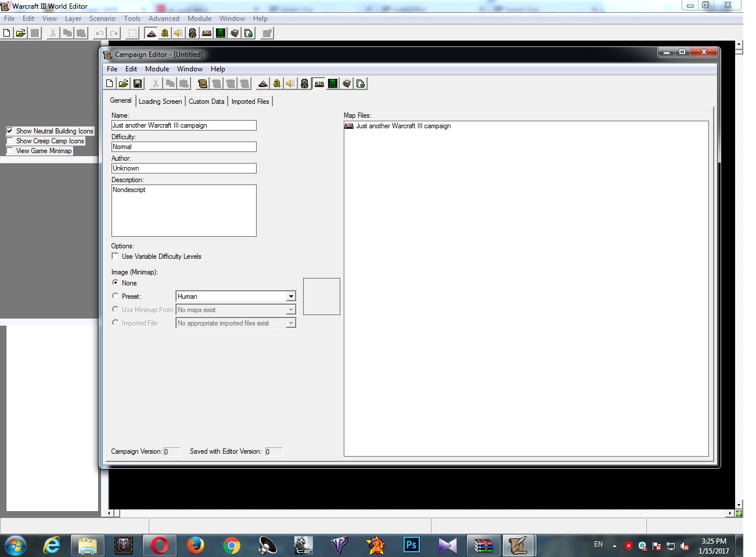
Task: Open Trigger Editor from Campaign Editor toolbar
Action: point(277,84)
